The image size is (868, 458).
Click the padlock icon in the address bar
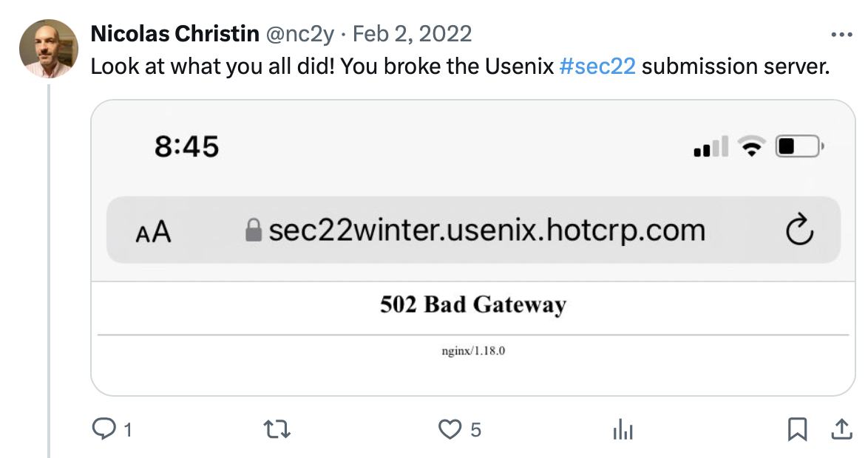(x=254, y=231)
